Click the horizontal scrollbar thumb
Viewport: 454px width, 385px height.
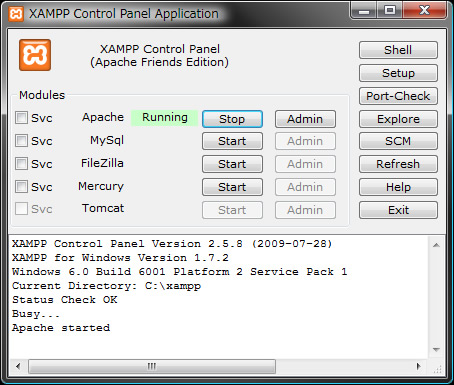coord(152,366)
